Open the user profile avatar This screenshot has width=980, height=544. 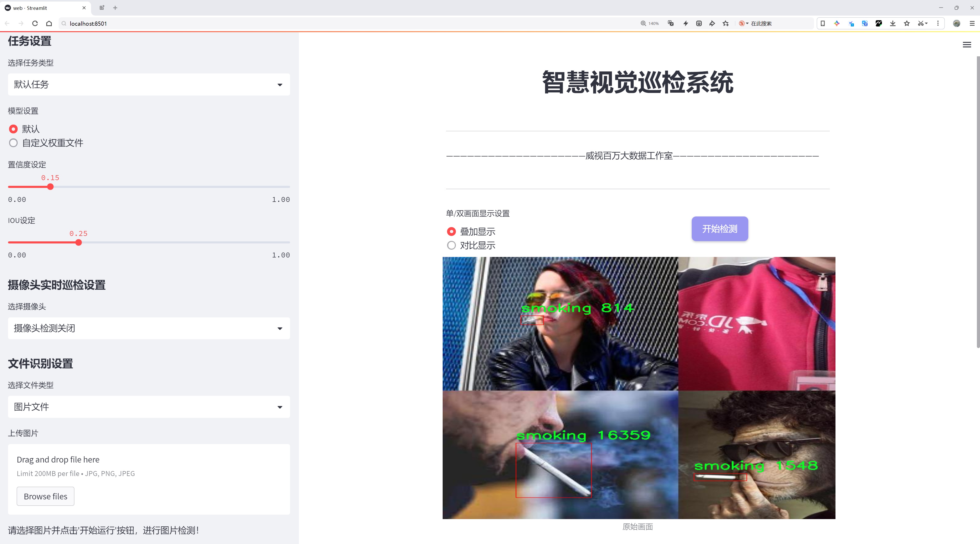[x=956, y=23]
